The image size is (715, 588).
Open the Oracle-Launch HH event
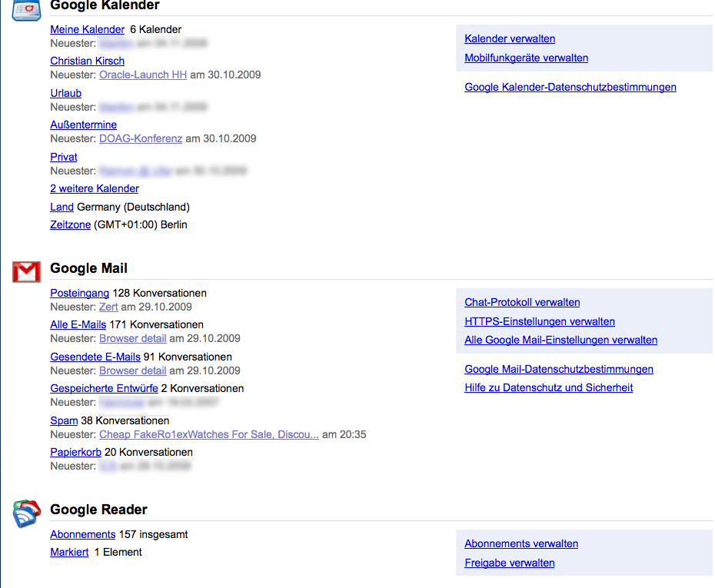click(143, 75)
